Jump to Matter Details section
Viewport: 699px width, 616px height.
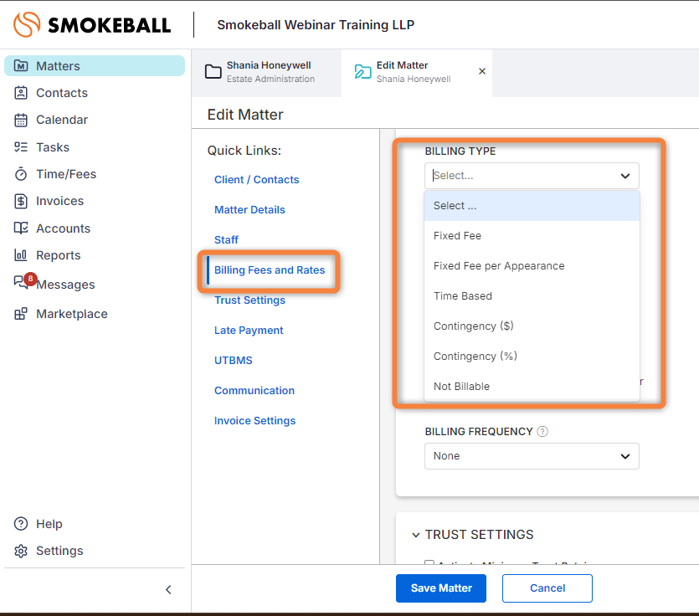(x=249, y=210)
